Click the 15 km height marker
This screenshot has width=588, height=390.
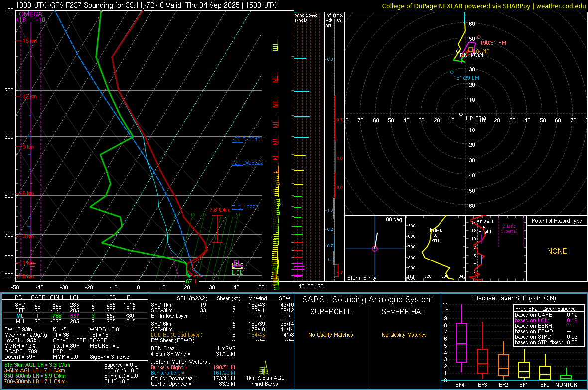coord(29,41)
